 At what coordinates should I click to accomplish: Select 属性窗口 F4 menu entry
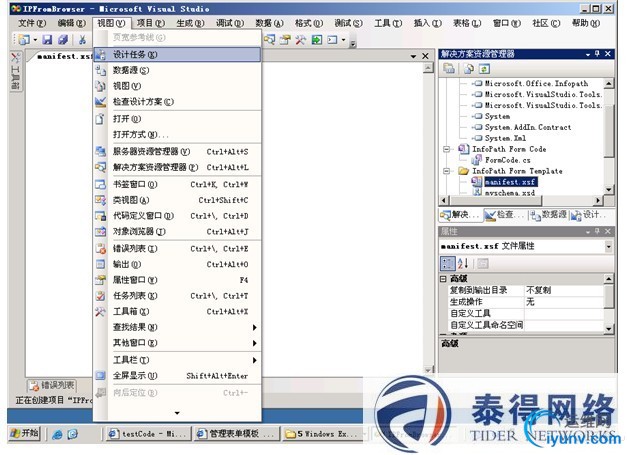(177, 280)
